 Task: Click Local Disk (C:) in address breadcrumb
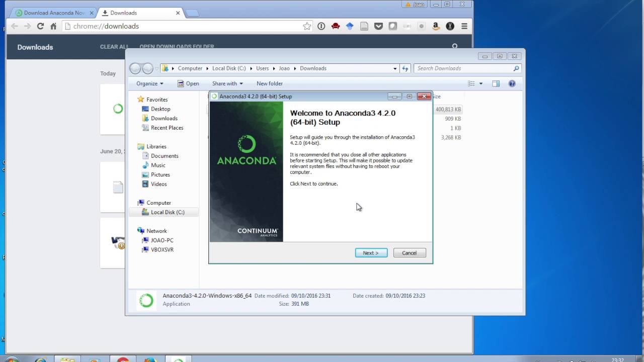(229, 68)
